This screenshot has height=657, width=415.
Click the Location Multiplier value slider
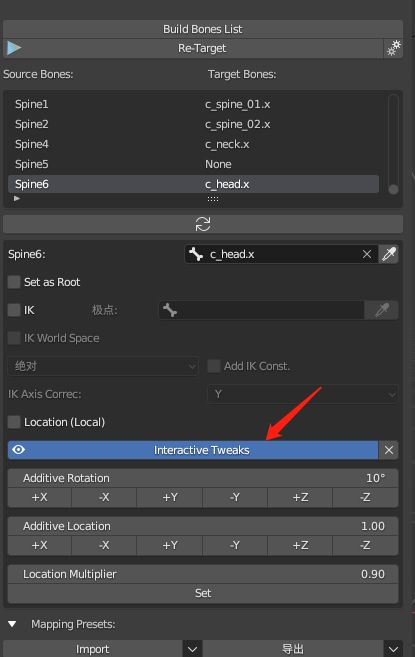(203, 574)
